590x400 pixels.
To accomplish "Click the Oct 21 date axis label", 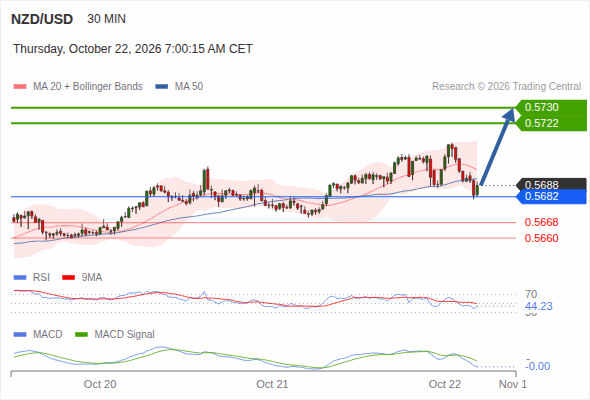I will (x=272, y=384).
